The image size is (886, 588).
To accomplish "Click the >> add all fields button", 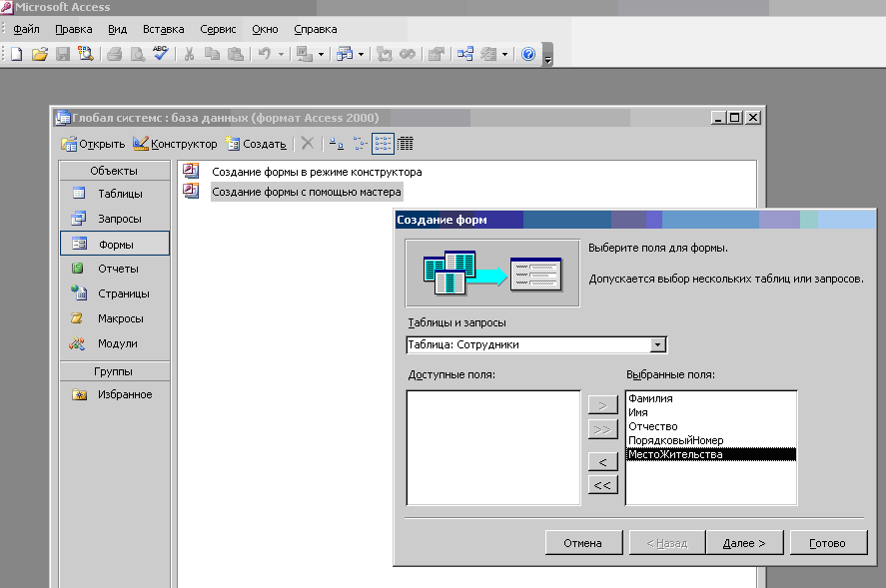I will [603, 430].
